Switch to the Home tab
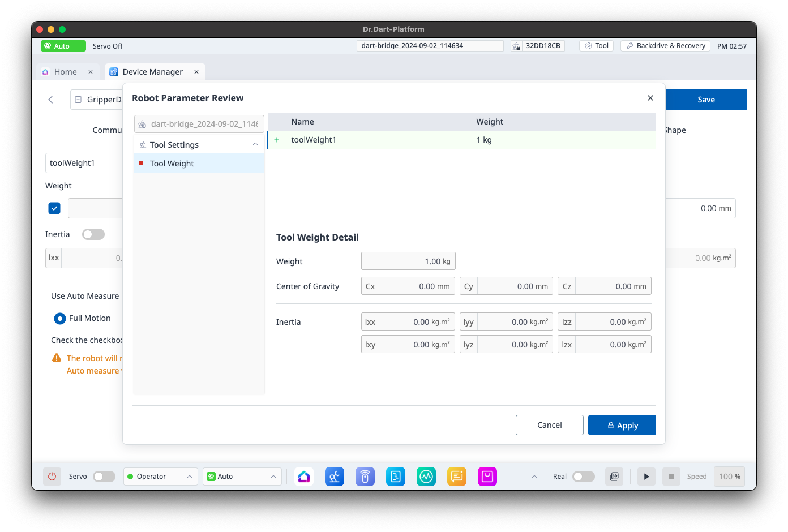Viewport: 788px width, 532px height. tap(65, 72)
